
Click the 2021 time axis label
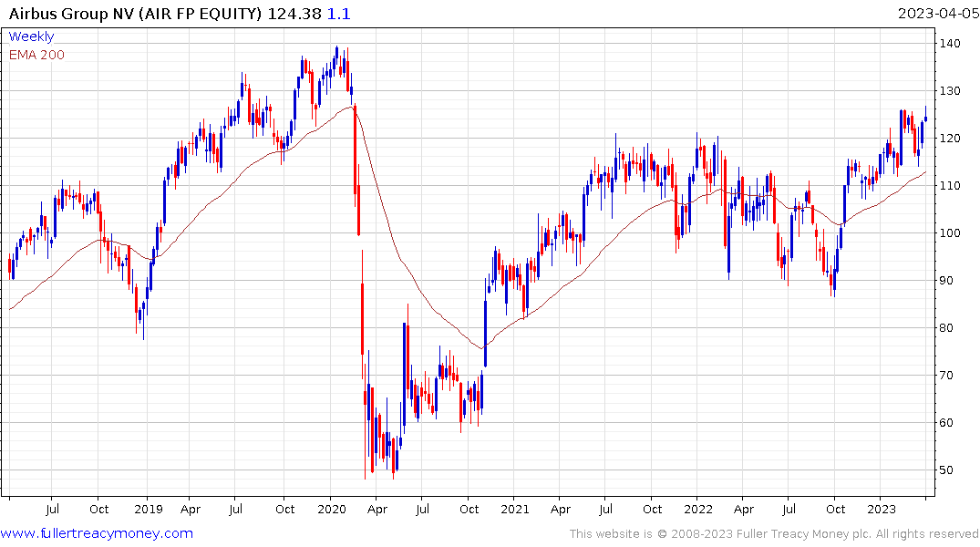(515, 509)
